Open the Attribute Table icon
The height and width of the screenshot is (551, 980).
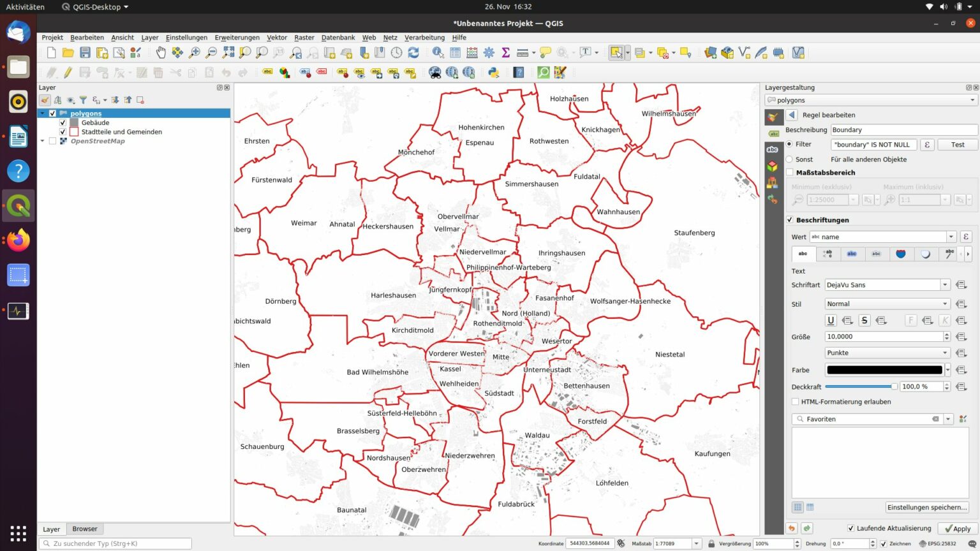[455, 52]
